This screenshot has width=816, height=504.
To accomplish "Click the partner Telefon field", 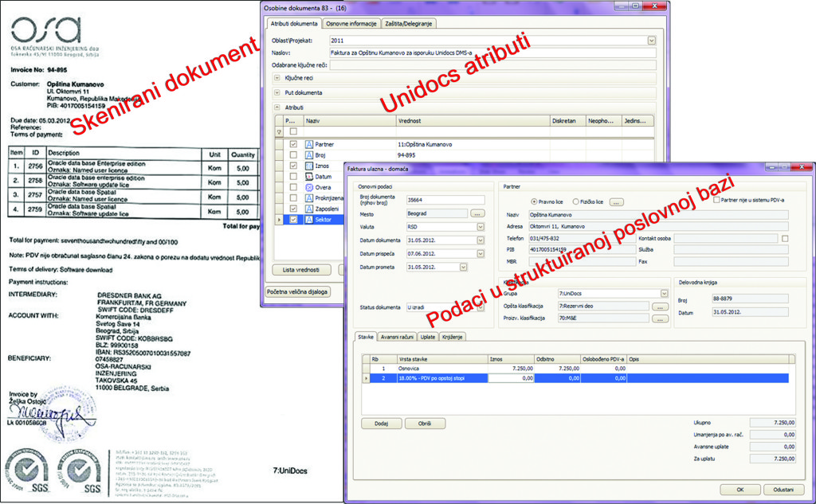I will [x=582, y=238].
